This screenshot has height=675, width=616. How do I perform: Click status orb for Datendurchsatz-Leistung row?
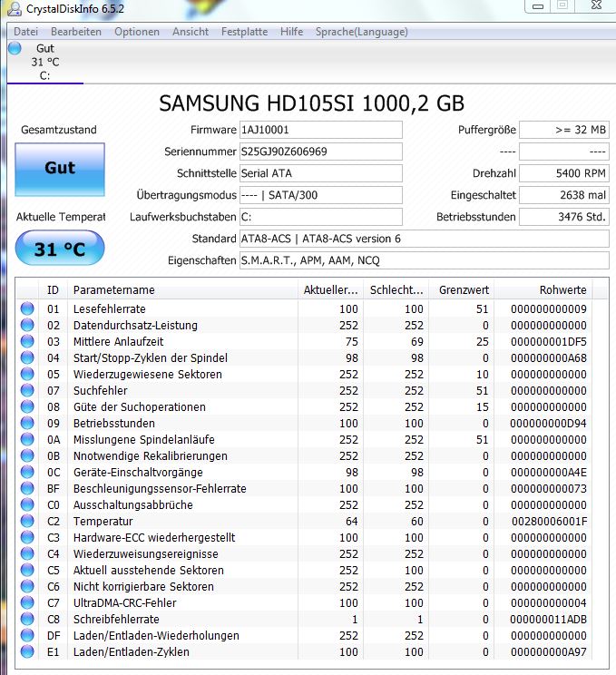pos(27,325)
